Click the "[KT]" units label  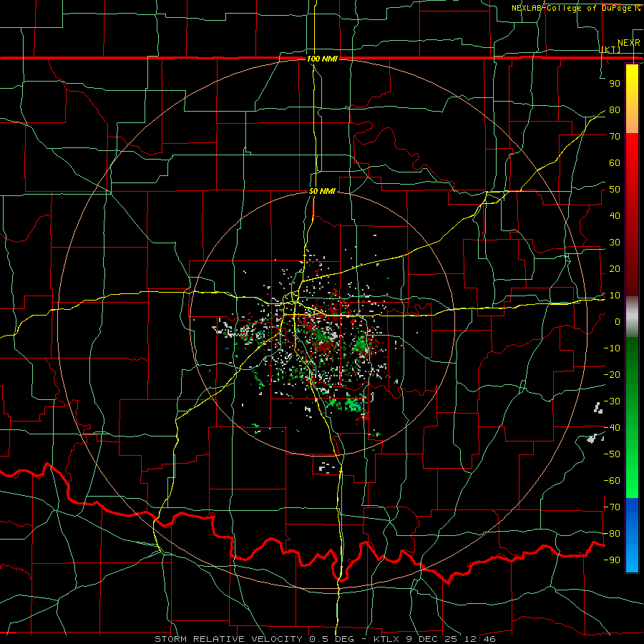(x=611, y=49)
